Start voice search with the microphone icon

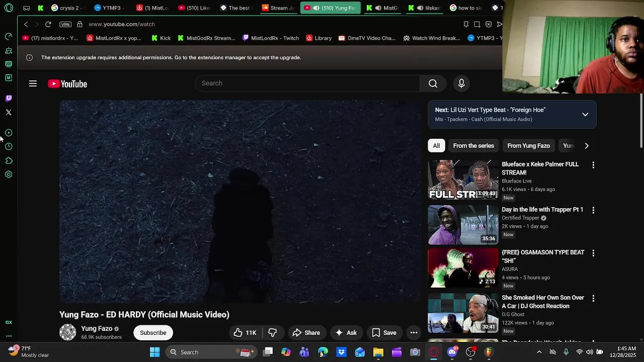(461, 83)
